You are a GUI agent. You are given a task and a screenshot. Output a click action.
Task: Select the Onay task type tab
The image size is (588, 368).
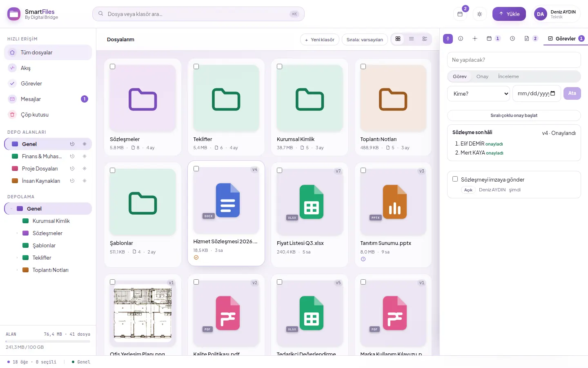[482, 76]
